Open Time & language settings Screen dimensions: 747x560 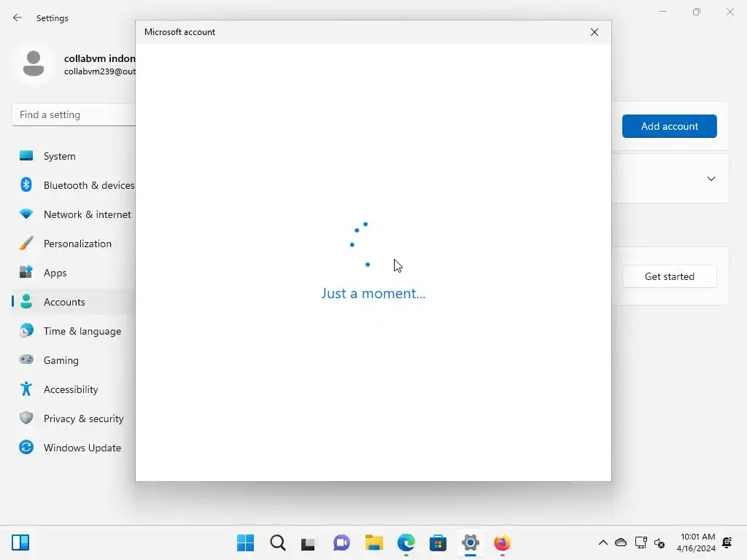pos(74,331)
